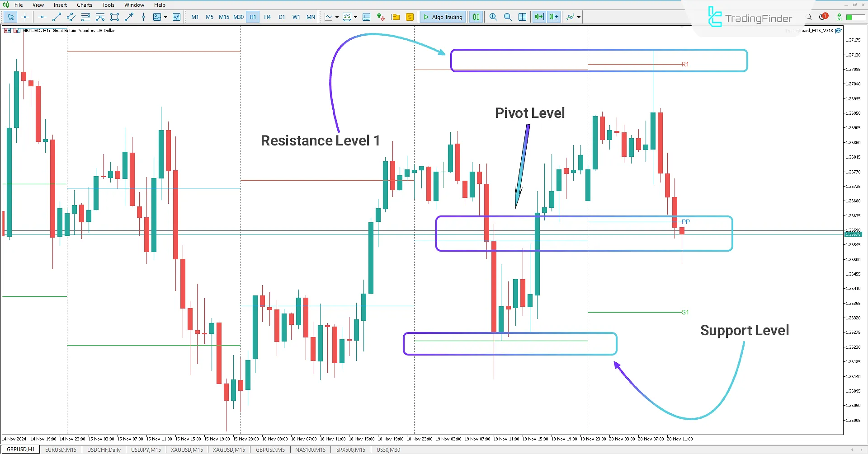Select the Fibonacci retracement tool
Screen dimensions: 868x454
85,17
